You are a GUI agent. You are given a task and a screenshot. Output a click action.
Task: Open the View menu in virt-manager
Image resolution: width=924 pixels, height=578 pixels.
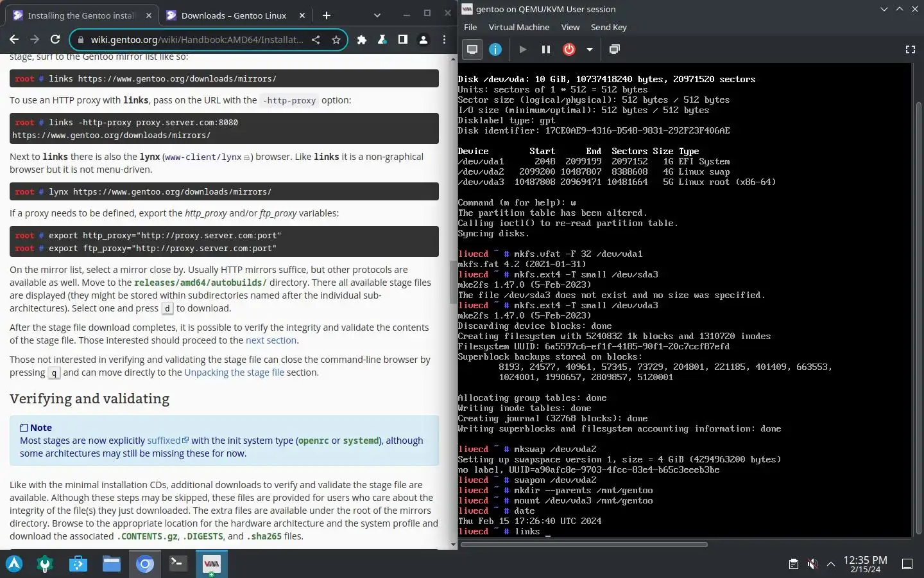click(x=570, y=27)
